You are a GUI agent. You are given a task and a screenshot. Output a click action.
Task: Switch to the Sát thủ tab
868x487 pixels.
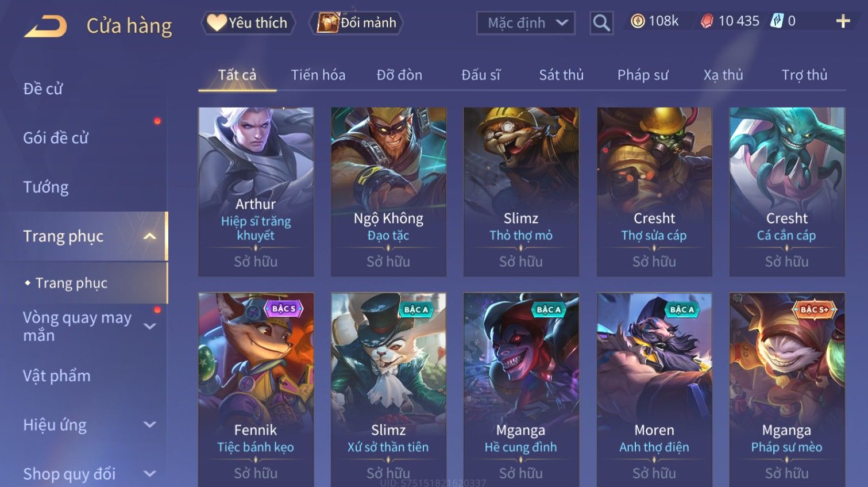561,75
